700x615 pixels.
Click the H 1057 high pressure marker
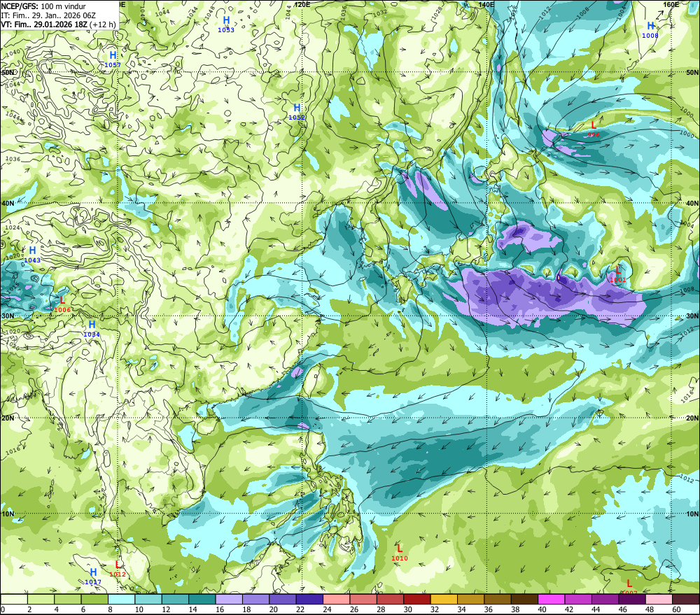click(113, 59)
